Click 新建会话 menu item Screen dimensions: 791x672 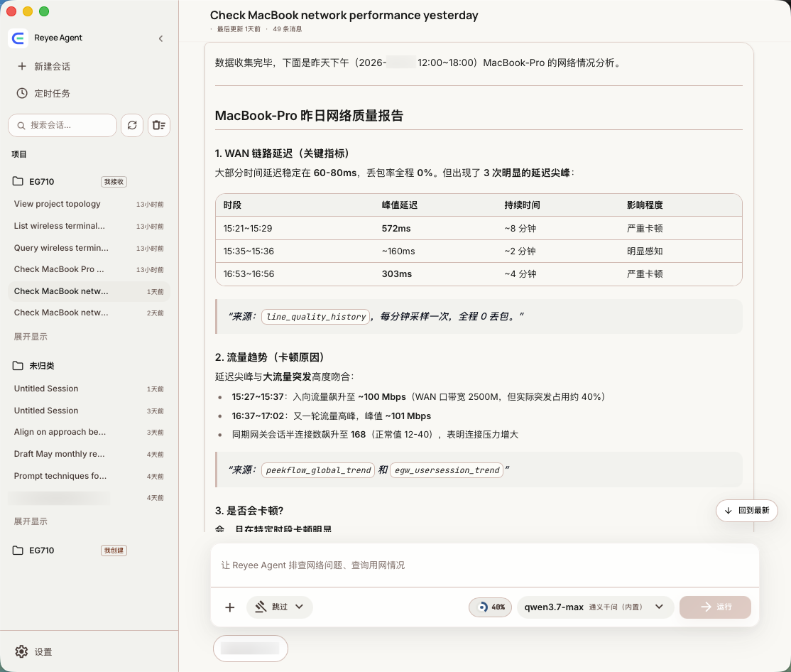coord(52,67)
